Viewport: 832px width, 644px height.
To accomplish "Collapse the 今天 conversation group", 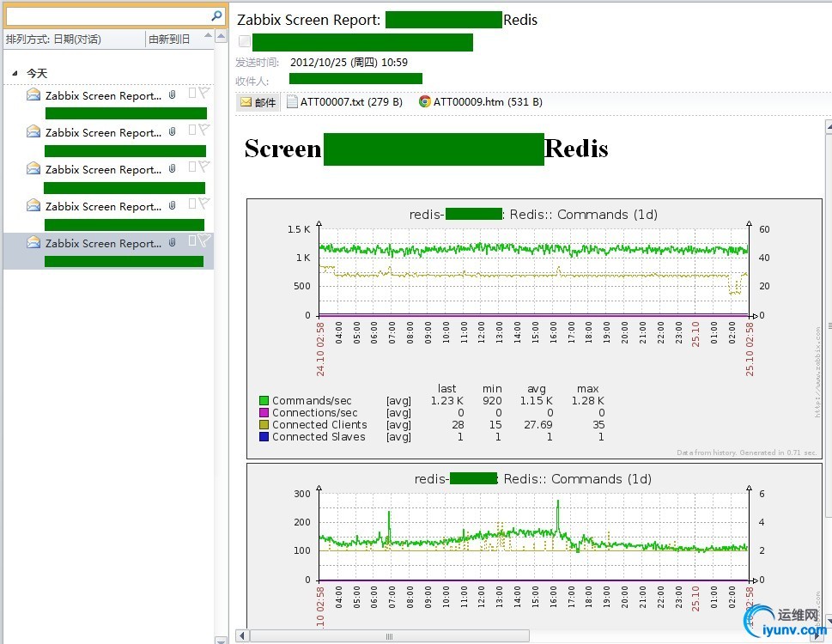I will pyautogui.click(x=15, y=73).
